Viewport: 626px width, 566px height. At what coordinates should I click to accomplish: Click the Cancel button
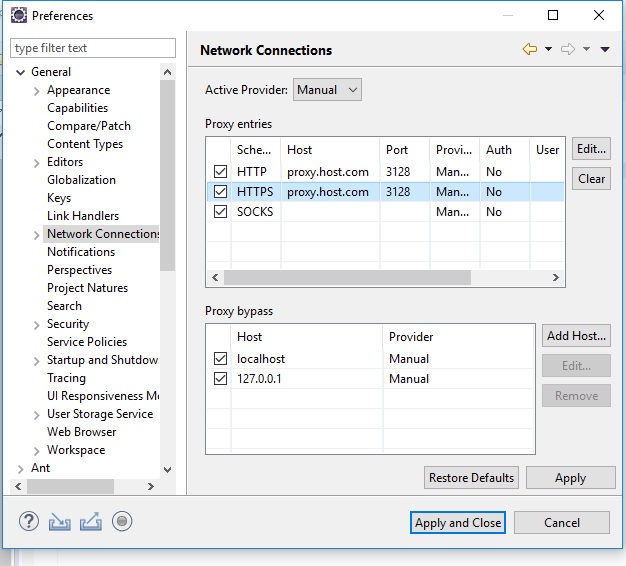[562, 522]
